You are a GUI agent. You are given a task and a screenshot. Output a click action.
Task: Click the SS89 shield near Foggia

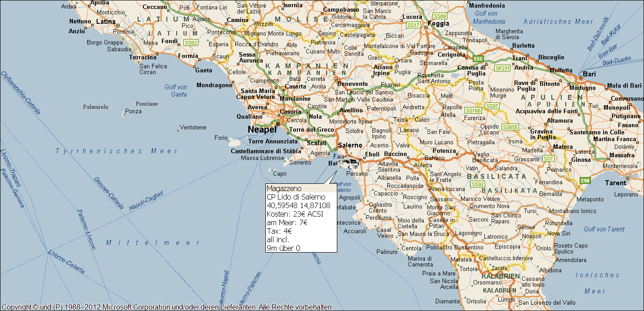440,16
